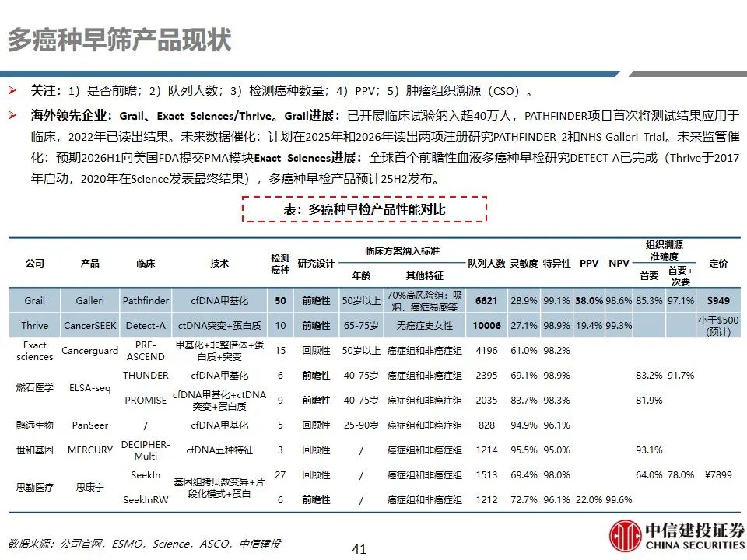Select the DECIPHER-Multi clinical cell
Viewport: 747px width, 560px height.
(146, 450)
